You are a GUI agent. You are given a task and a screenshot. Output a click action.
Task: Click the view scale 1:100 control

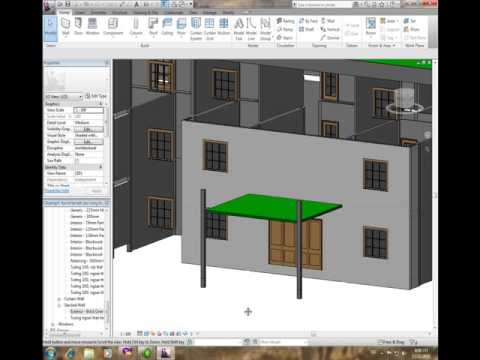(125, 333)
